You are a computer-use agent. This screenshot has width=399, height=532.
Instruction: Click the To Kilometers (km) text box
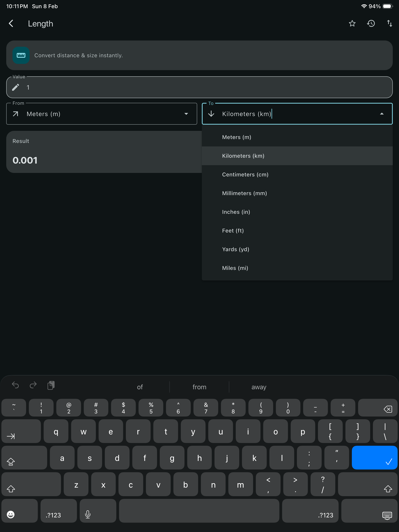tap(297, 114)
